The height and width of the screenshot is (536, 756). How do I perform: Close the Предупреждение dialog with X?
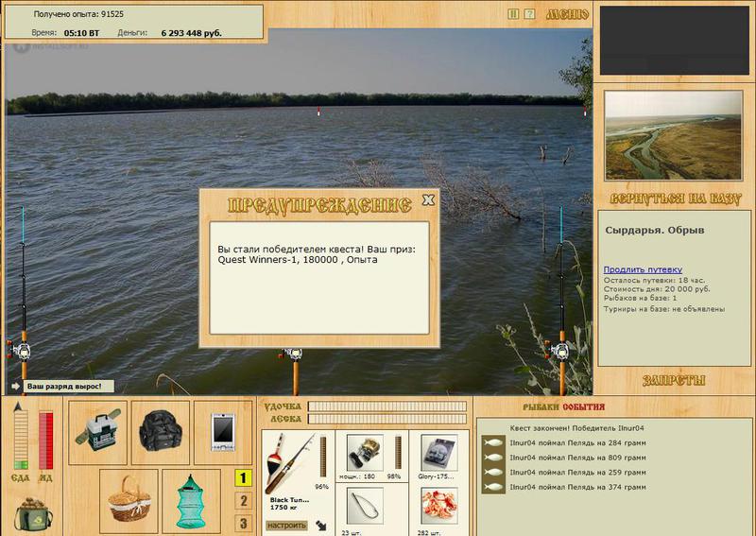coord(428,199)
